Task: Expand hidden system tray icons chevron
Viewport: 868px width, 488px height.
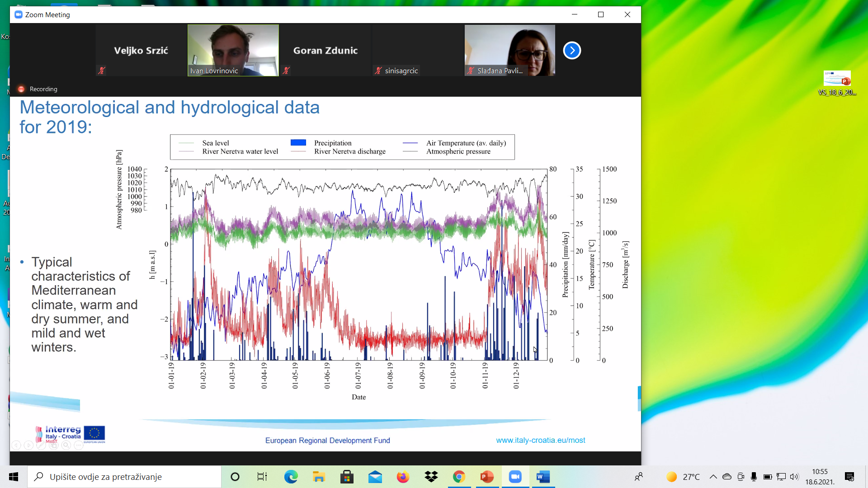Action: pyautogui.click(x=713, y=477)
